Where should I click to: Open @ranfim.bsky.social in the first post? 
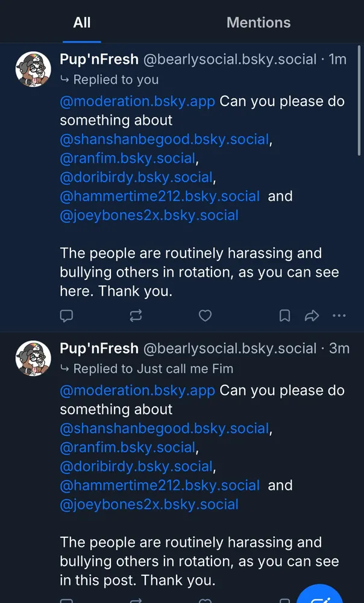(128, 159)
